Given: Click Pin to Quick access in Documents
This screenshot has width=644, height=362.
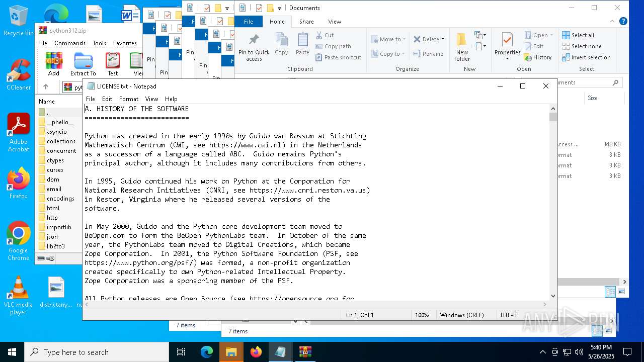Looking at the screenshot, I should tap(254, 48).
